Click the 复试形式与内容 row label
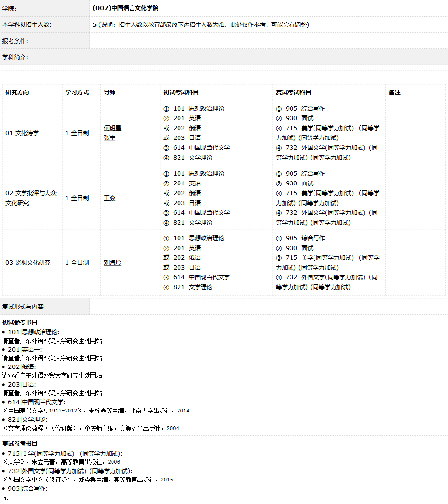 (24, 307)
